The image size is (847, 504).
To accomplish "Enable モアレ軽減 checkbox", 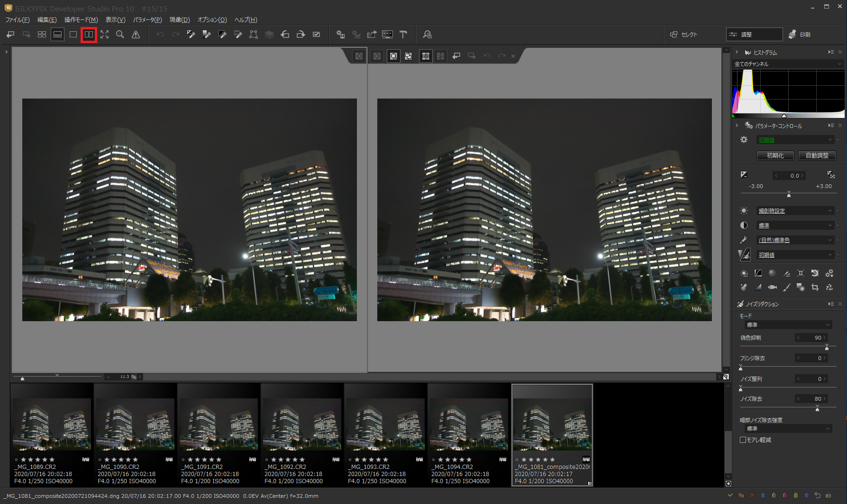I will click(743, 440).
